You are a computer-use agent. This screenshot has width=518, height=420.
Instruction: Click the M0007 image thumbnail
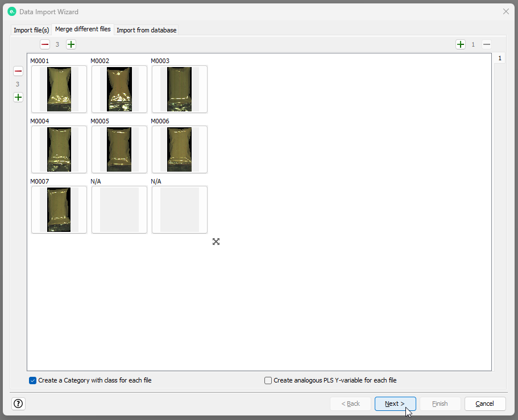coord(59,210)
